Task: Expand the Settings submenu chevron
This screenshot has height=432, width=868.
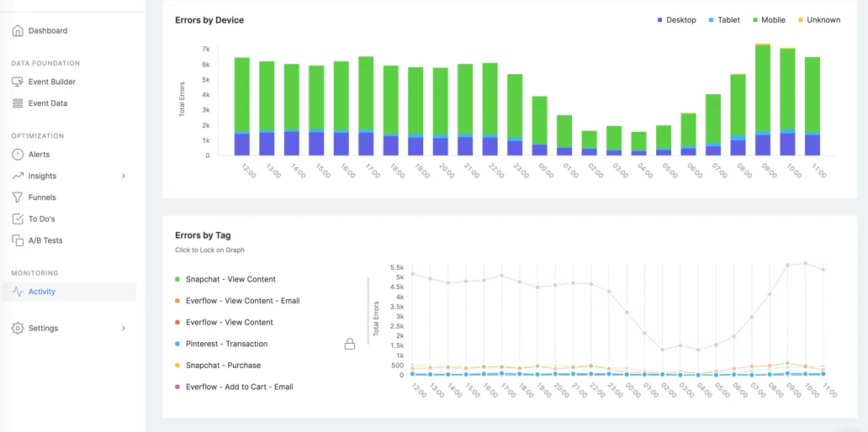Action: point(124,328)
